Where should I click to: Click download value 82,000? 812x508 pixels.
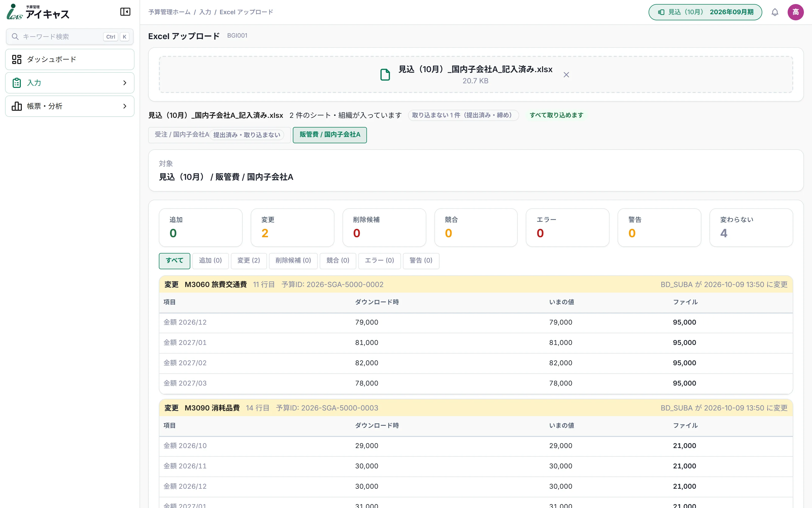click(x=367, y=363)
